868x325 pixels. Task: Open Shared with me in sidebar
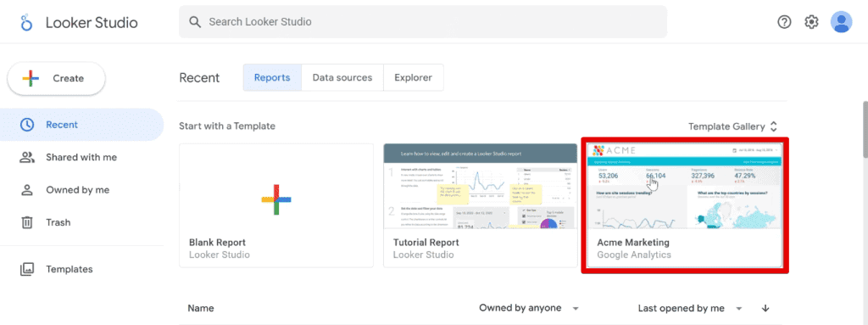point(82,157)
